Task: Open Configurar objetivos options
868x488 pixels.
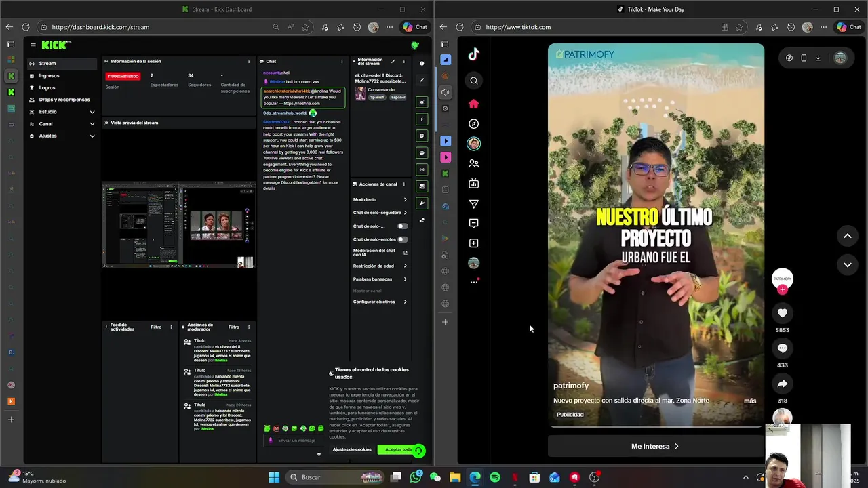Action: coord(380,302)
